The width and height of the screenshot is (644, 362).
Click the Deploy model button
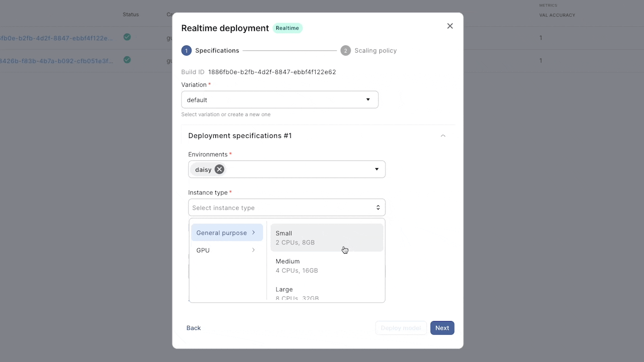401,328
